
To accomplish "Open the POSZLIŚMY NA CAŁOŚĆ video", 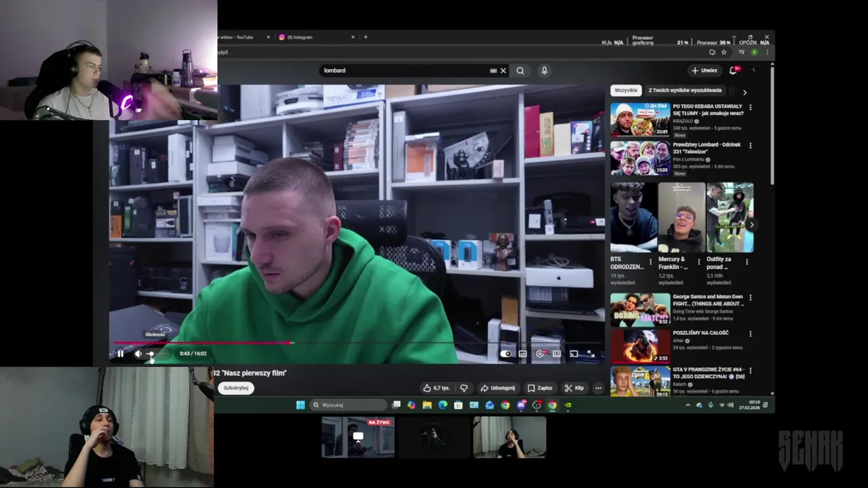I will pos(640,346).
